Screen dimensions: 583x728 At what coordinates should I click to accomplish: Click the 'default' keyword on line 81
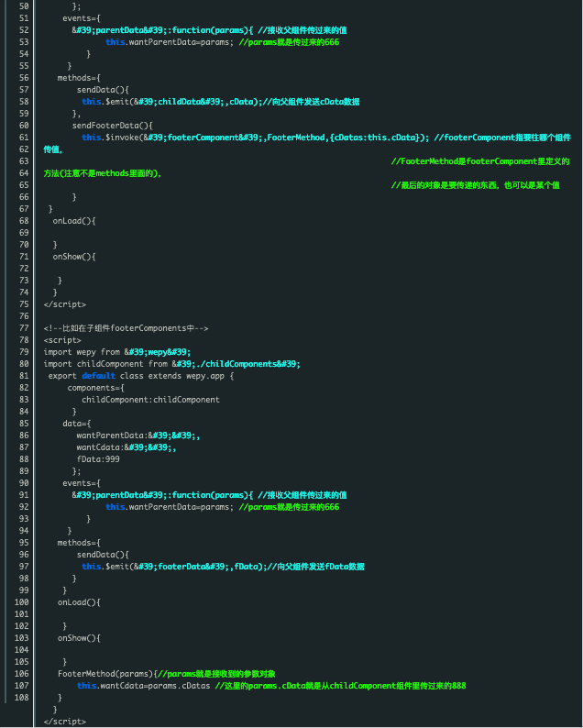(x=98, y=376)
